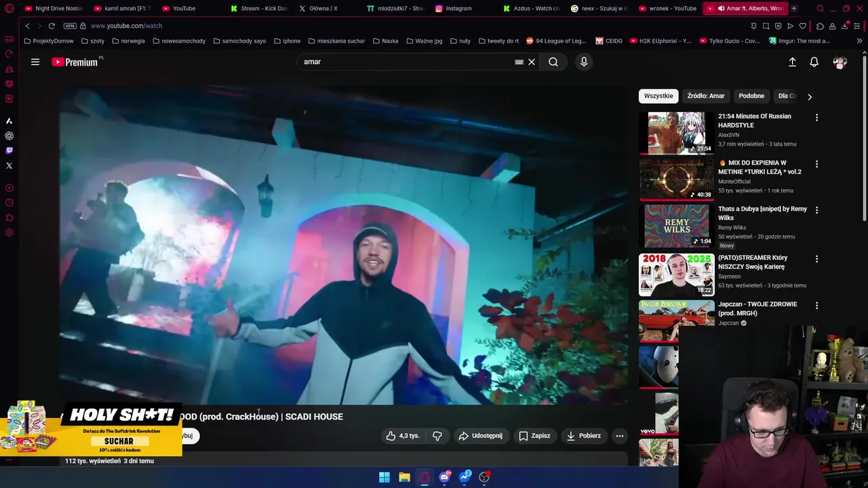Open X (Twitter) in Opera sidebar
The height and width of the screenshot is (488, 868).
[9, 165]
